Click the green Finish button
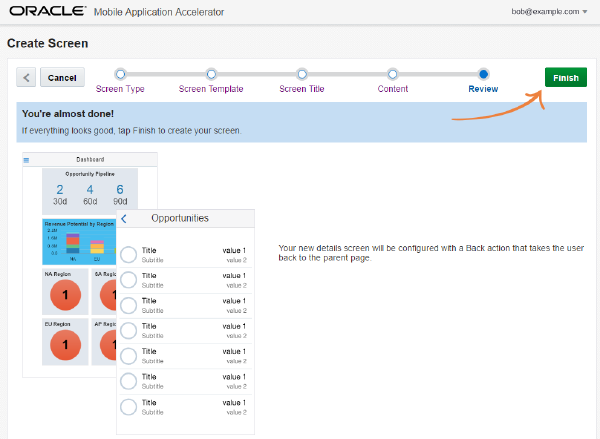 [566, 78]
